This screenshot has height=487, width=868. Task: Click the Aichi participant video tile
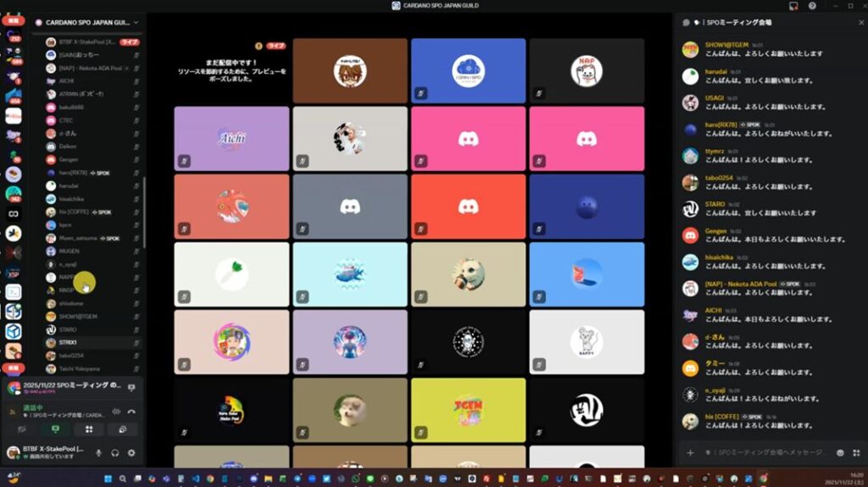pyautogui.click(x=231, y=138)
